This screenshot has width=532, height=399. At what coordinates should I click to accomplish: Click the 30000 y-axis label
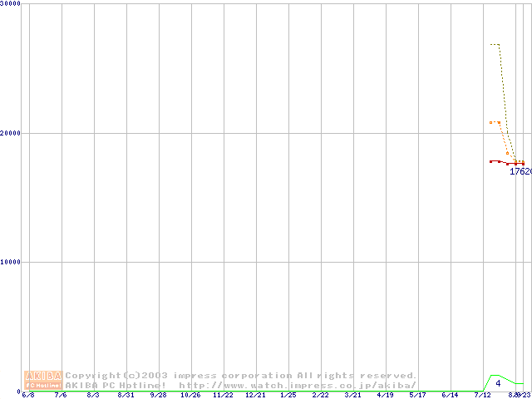11,4
